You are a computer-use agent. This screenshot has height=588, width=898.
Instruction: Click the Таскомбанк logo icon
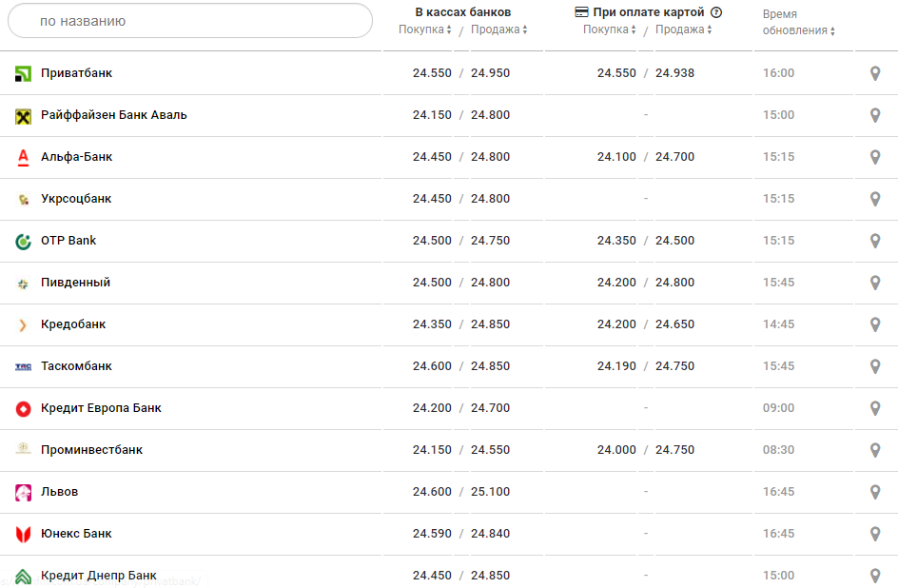24,367
